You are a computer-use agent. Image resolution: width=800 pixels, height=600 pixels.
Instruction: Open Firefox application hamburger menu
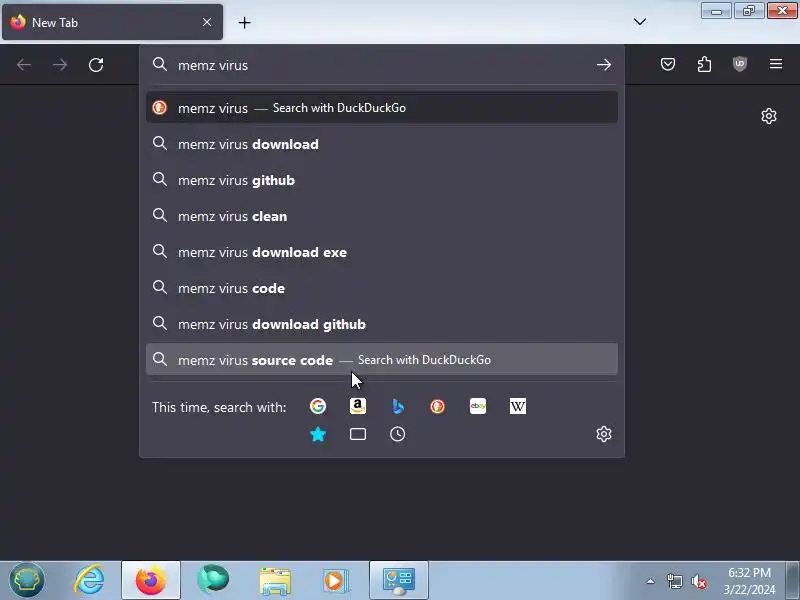(x=776, y=64)
